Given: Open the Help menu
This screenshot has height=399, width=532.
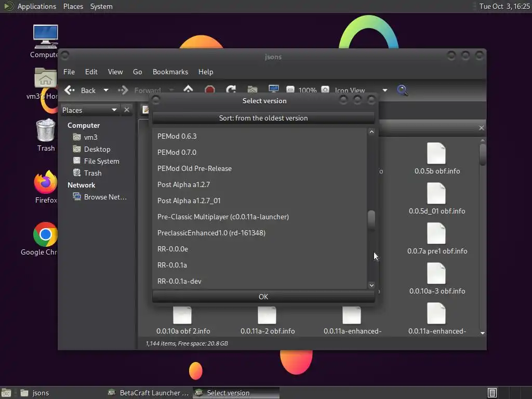Looking at the screenshot, I should [206, 72].
